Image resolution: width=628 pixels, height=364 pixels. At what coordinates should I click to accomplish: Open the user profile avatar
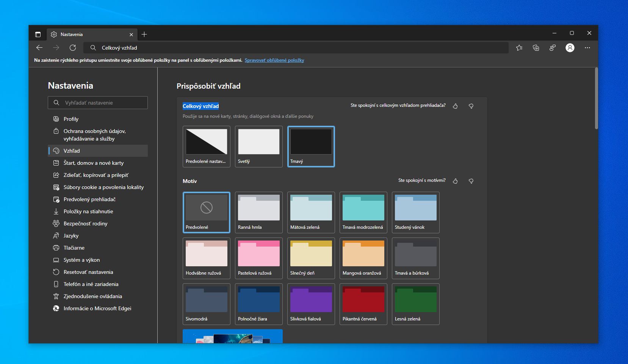[x=570, y=48]
